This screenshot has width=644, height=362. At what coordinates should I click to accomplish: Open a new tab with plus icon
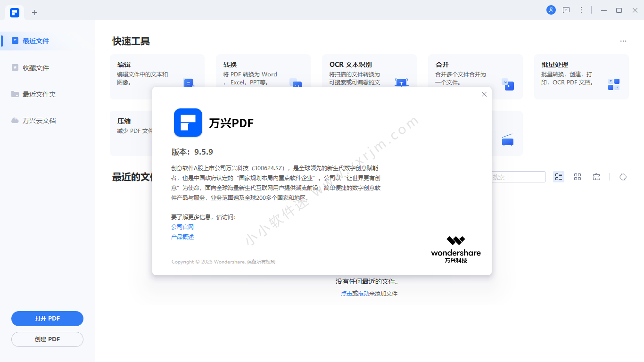(x=34, y=12)
